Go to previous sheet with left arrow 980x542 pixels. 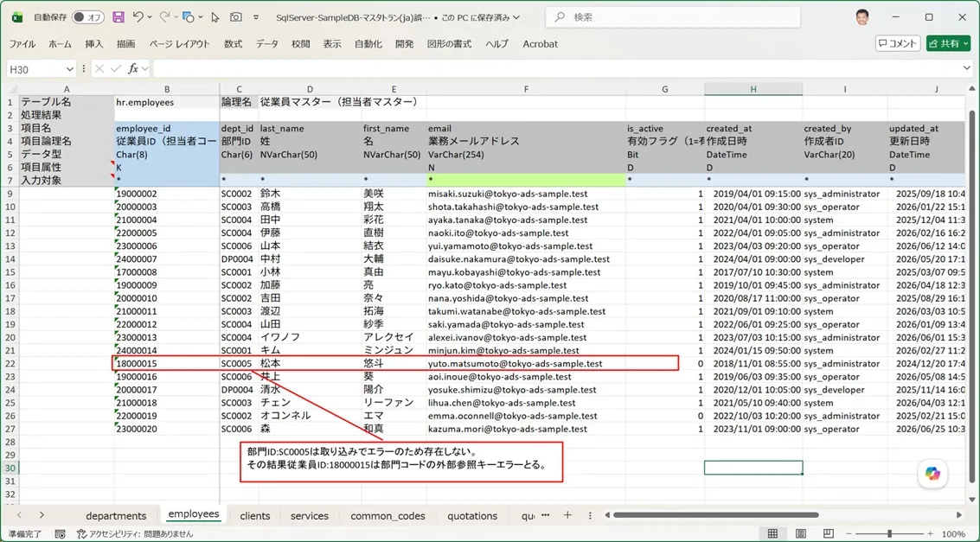click(19, 515)
